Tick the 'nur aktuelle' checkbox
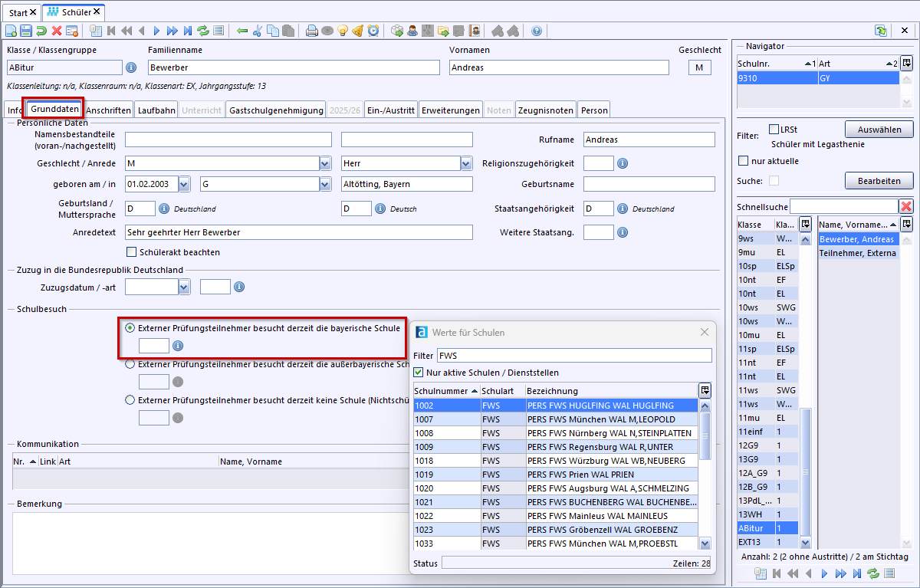Image resolution: width=920 pixels, height=588 pixels. 743,161
